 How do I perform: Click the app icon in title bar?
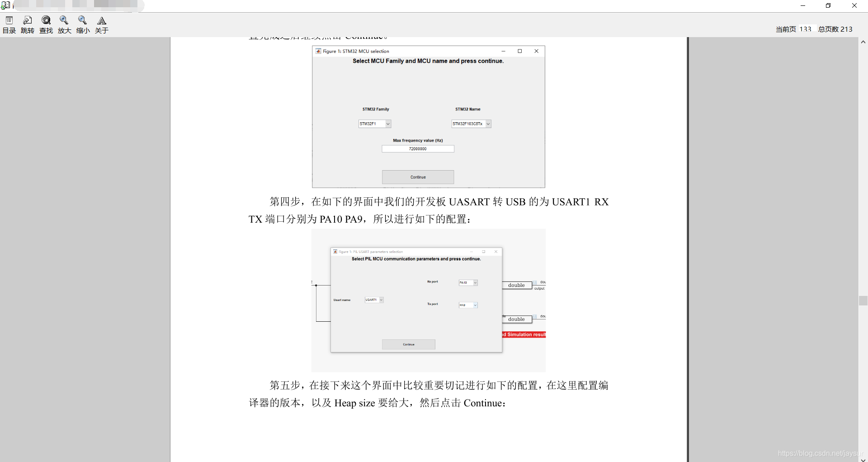point(5,5)
